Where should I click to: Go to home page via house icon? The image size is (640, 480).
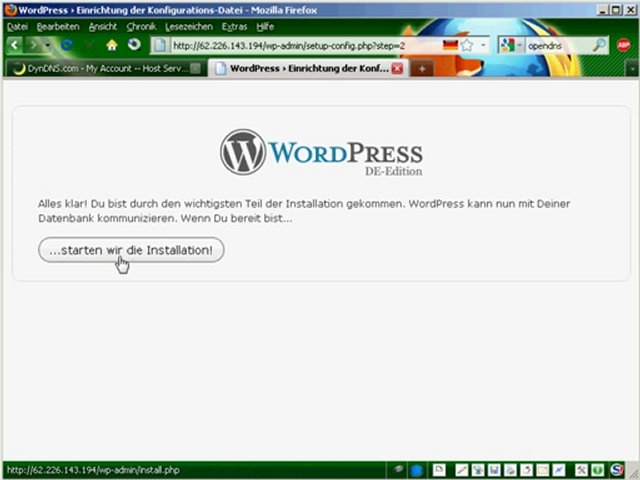coord(112,45)
